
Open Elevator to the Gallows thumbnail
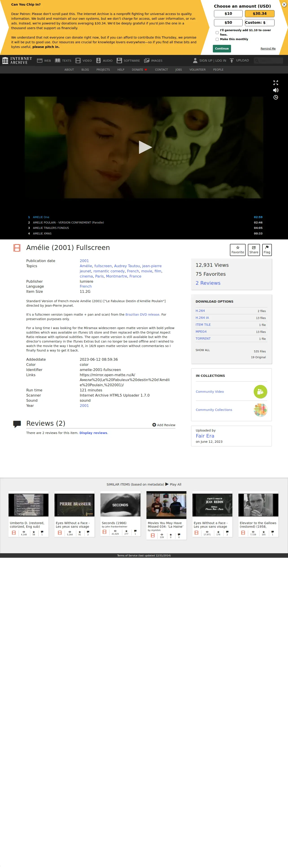pos(258,505)
